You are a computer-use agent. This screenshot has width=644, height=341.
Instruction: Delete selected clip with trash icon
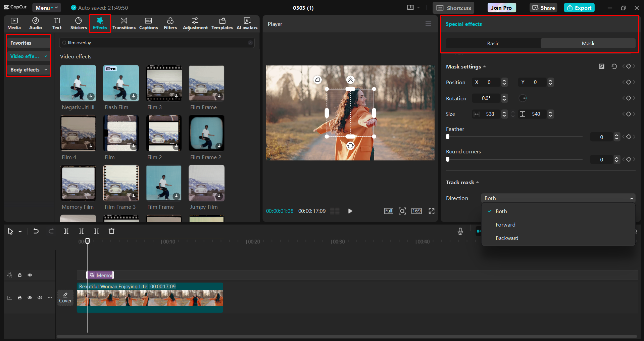(x=112, y=231)
